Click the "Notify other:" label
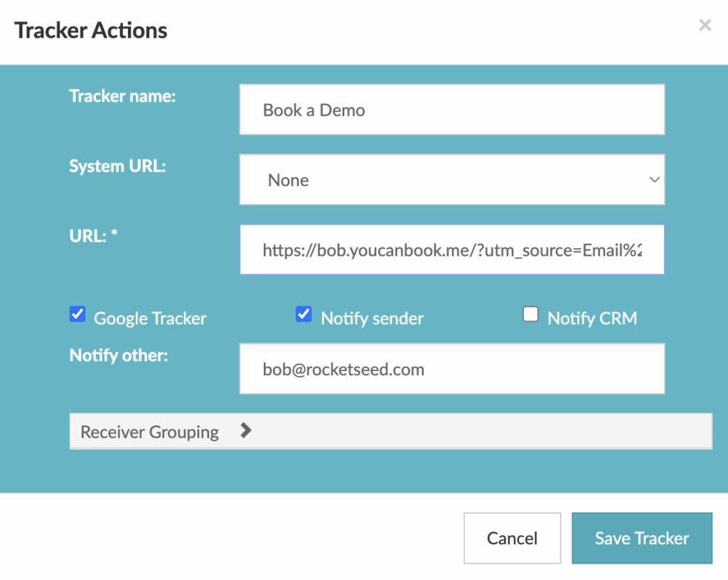The image size is (728, 580). point(119,355)
